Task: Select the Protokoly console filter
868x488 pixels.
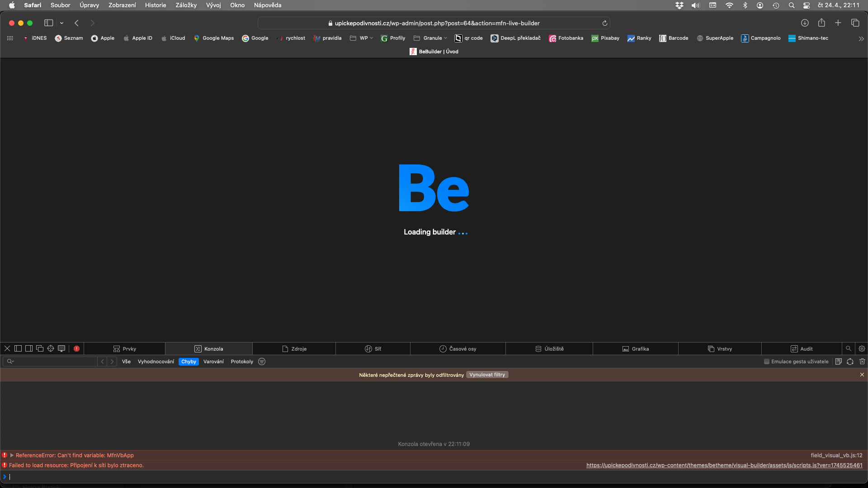Action: (x=242, y=361)
